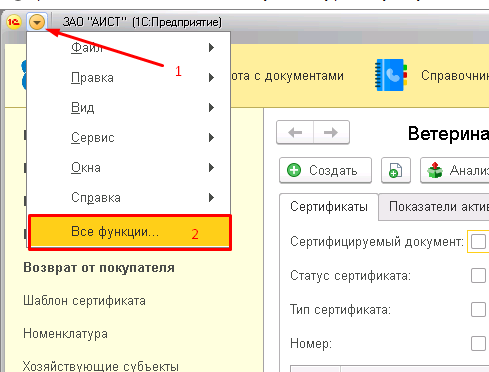Toggle the Сертифицируемый документ checkbox
Screen dimensions: 489x372
[478, 241]
